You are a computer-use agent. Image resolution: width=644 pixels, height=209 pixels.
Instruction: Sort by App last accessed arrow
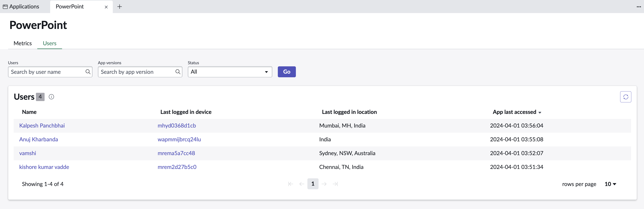540,113
